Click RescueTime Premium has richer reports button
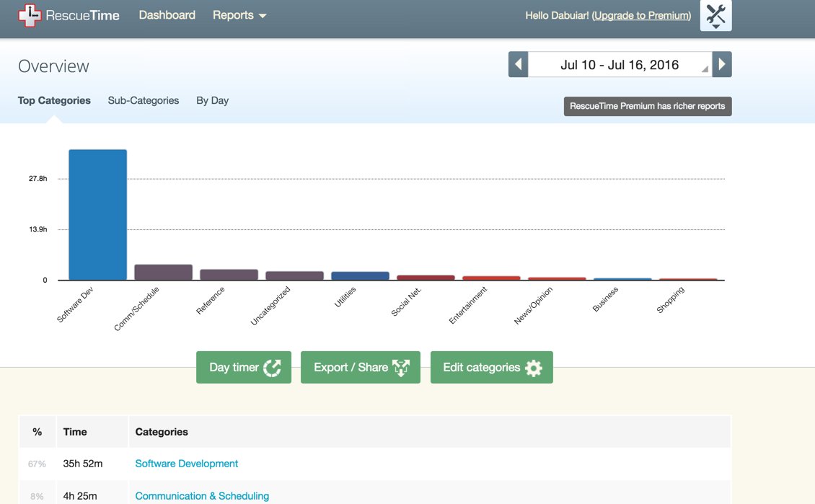 [648, 106]
